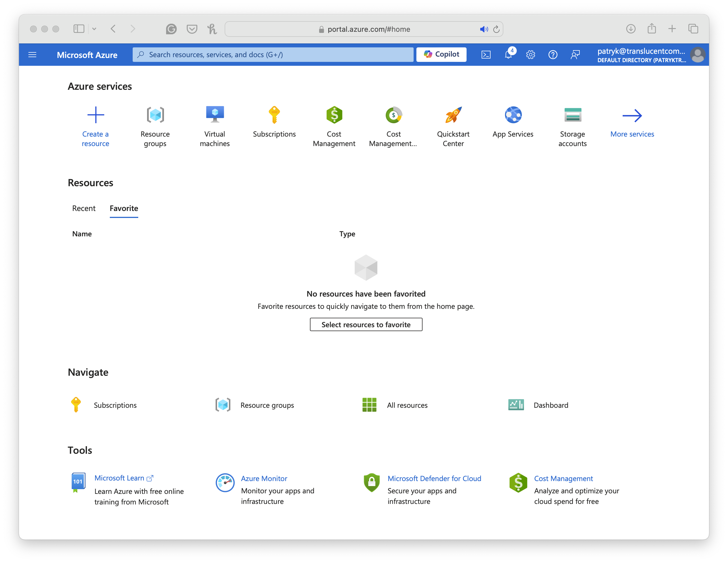The width and height of the screenshot is (728, 563).
Task: Expand the More services arrow
Action: click(x=632, y=116)
